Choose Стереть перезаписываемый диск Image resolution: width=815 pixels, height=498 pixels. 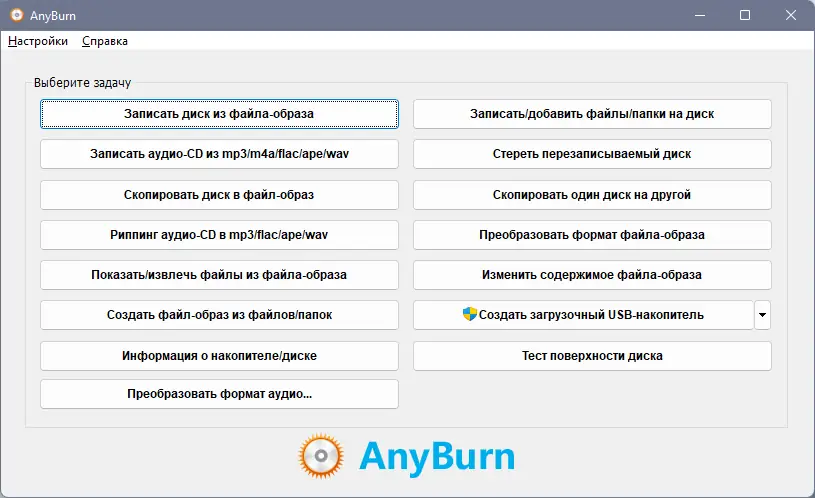click(x=592, y=154)
